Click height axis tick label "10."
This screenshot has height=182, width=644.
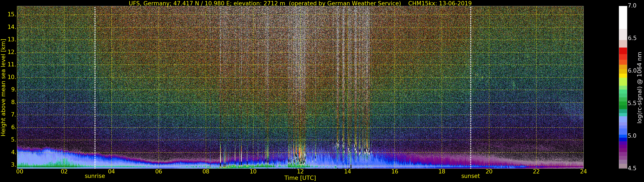pyautogui.click(x=12, y=77)
